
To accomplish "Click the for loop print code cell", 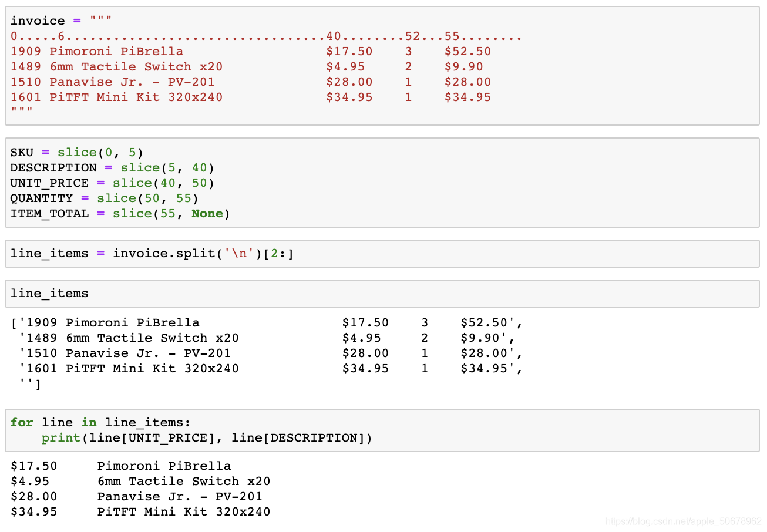I will [x=382, y=430].
